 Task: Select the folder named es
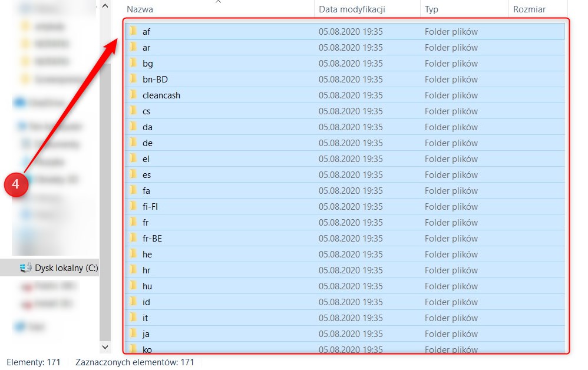pos(147,174)
